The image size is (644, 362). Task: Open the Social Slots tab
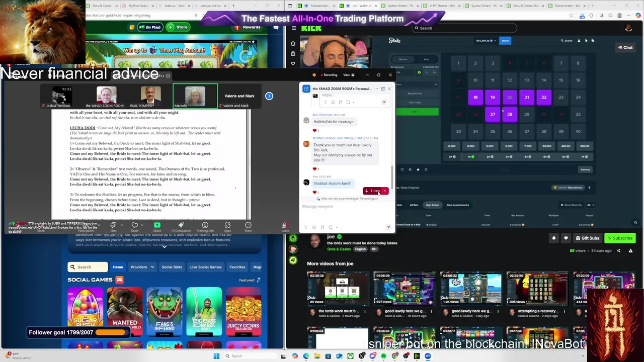pyautogui.click(x=172, y=267)
